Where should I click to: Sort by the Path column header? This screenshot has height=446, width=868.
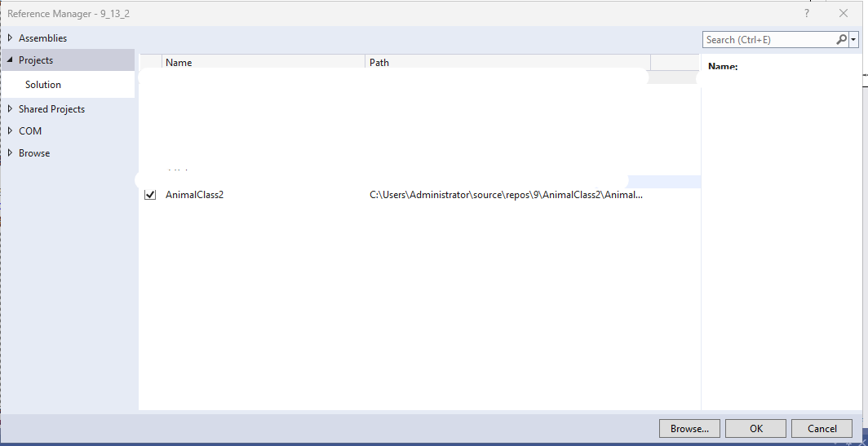coord(508,63)
